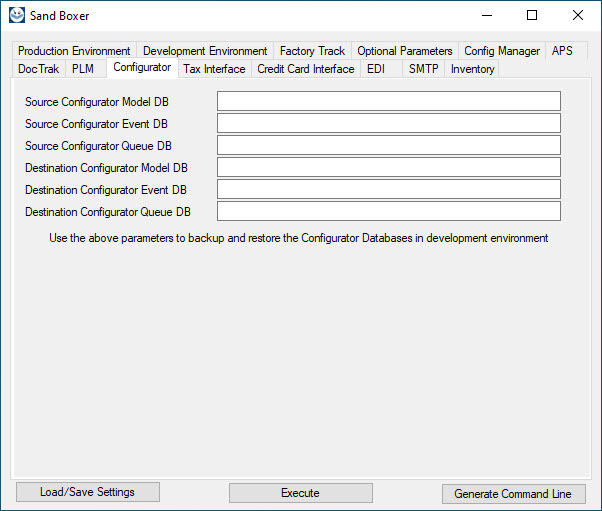
Task: Click the Execute button
Action: pos(300,493)
